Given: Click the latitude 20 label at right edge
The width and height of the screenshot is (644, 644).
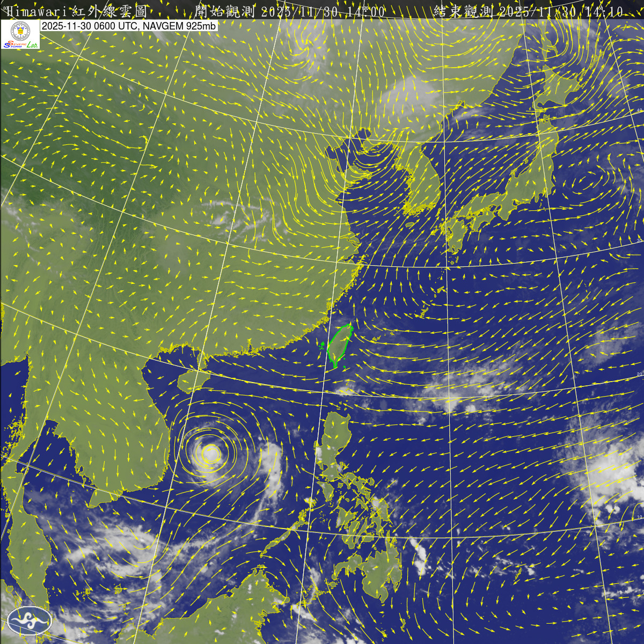Looking at the screenshot, I should coord(639,374).
